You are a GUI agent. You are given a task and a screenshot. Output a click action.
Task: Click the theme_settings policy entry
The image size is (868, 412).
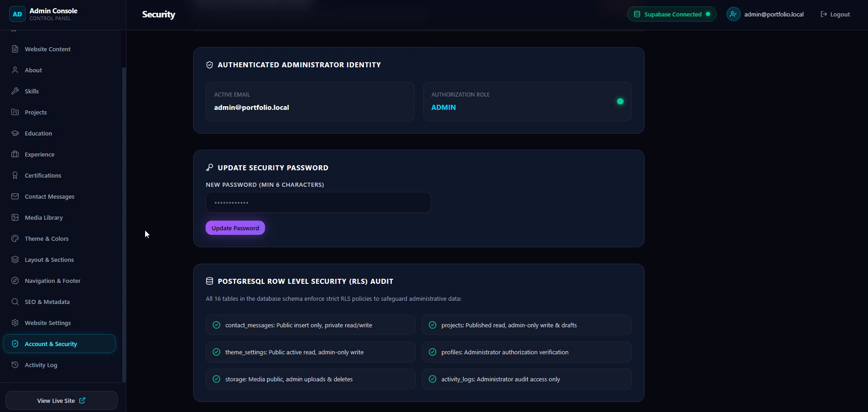310,352
